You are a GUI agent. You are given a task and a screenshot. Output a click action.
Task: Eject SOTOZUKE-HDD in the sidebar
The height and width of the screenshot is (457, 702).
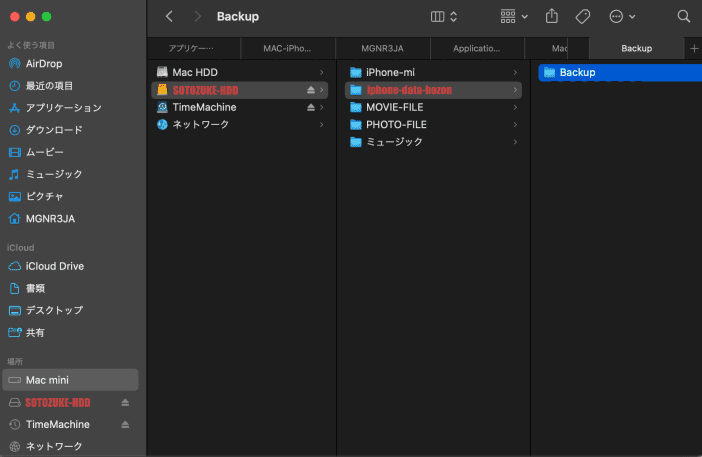point(125,402)
